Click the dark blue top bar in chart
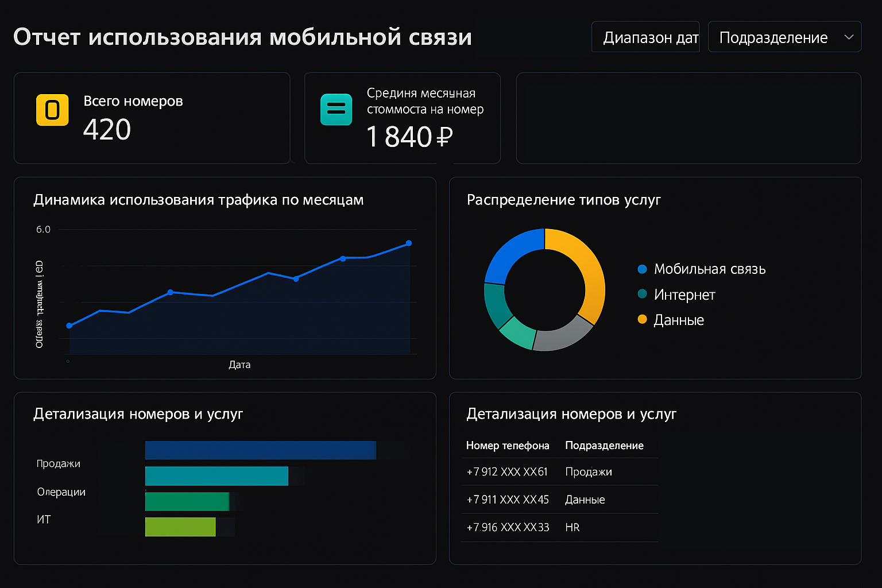882x588 pixels. point(260,450)
